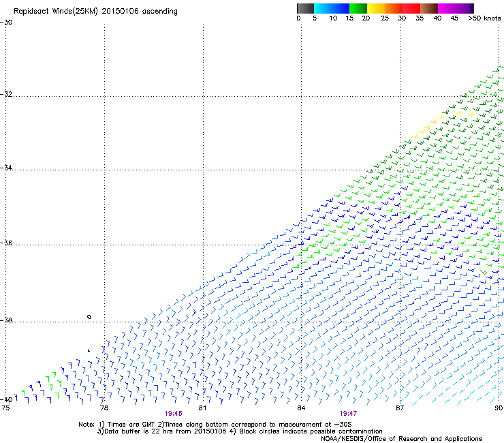Click the -32 latitude axis label
504x443 pixels.
click(x=6, y=94)
